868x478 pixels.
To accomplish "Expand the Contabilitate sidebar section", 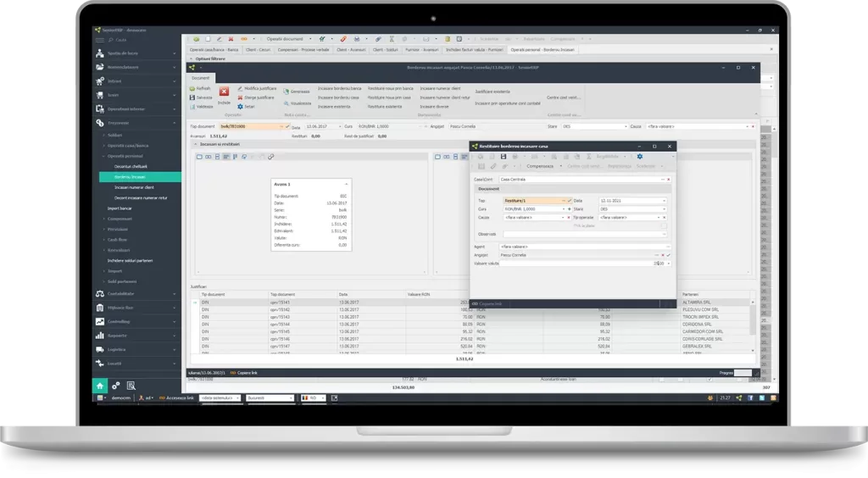I will [x=136, y=294].
